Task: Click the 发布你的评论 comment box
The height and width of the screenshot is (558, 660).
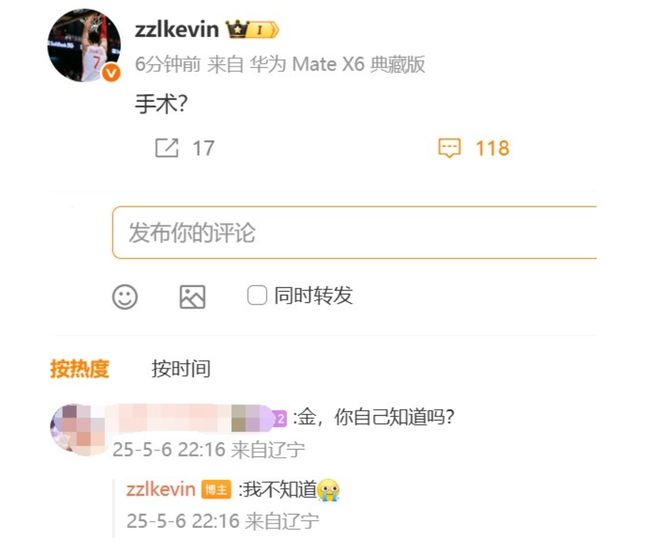Action: [354, 232]
